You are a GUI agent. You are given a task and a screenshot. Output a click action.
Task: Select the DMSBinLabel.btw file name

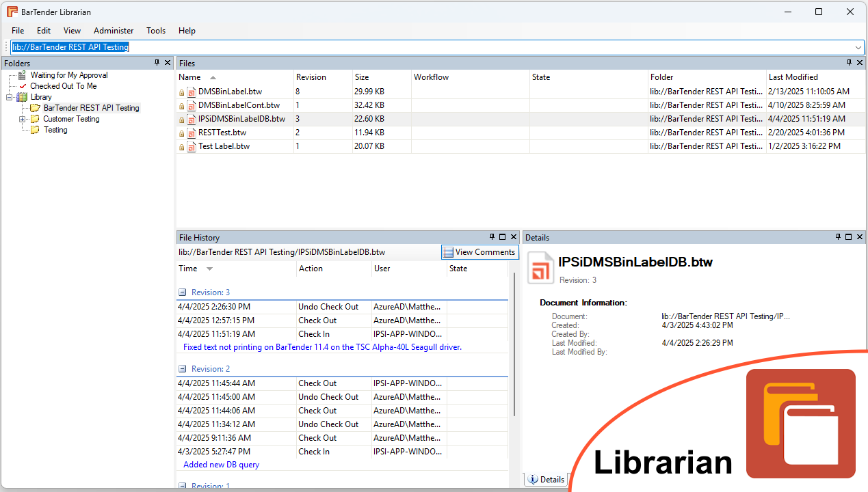(x=230, y=92)
